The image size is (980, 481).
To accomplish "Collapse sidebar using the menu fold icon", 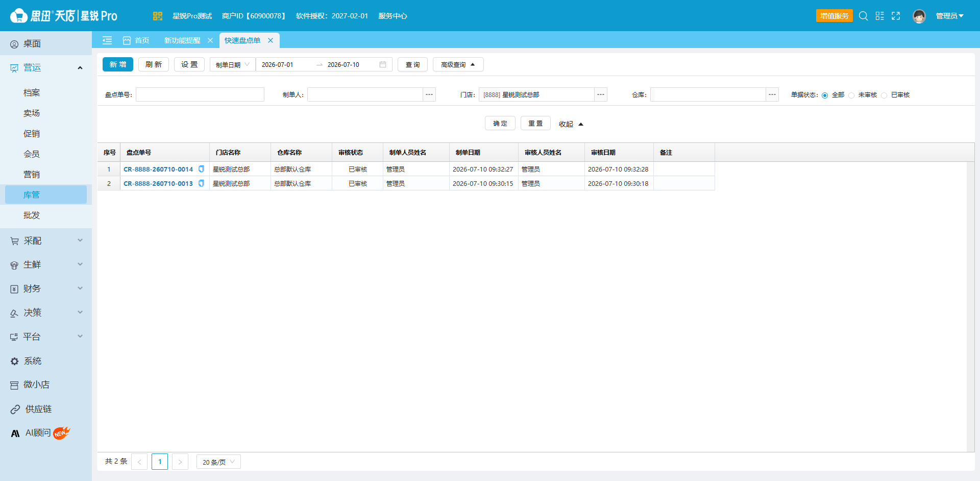I will click(x=107, y=40).
